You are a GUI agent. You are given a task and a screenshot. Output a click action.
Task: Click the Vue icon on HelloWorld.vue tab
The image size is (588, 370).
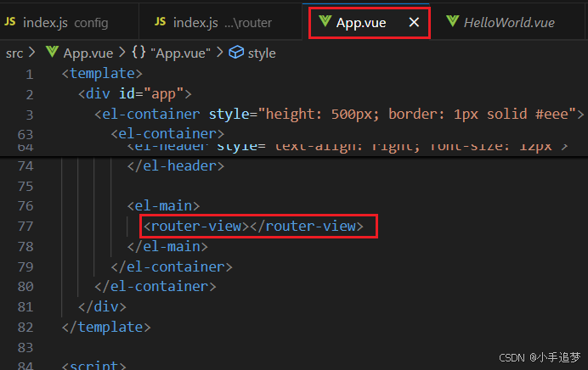452,21
